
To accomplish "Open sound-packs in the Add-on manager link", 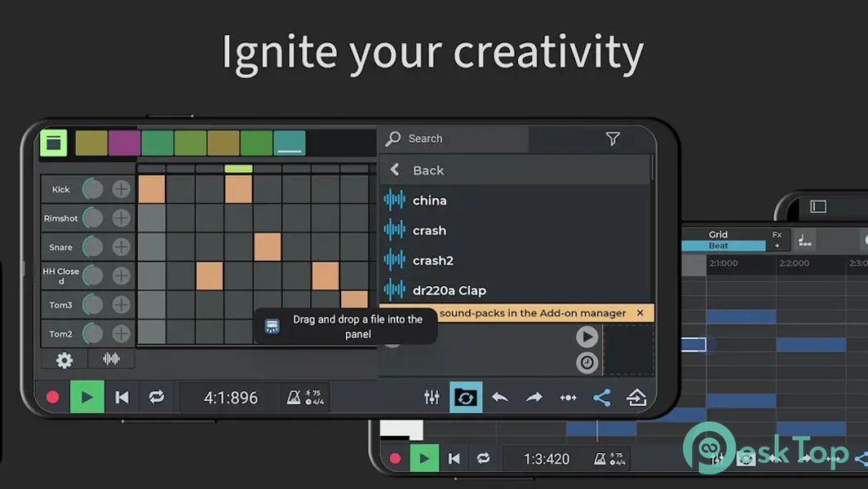I will tap(533, 313).
